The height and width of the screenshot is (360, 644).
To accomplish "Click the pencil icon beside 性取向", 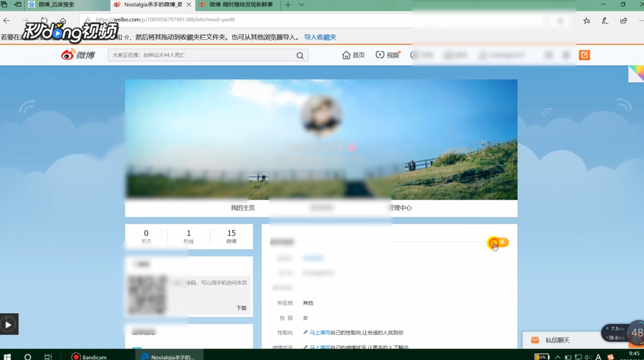I will [x=305, y=332].
